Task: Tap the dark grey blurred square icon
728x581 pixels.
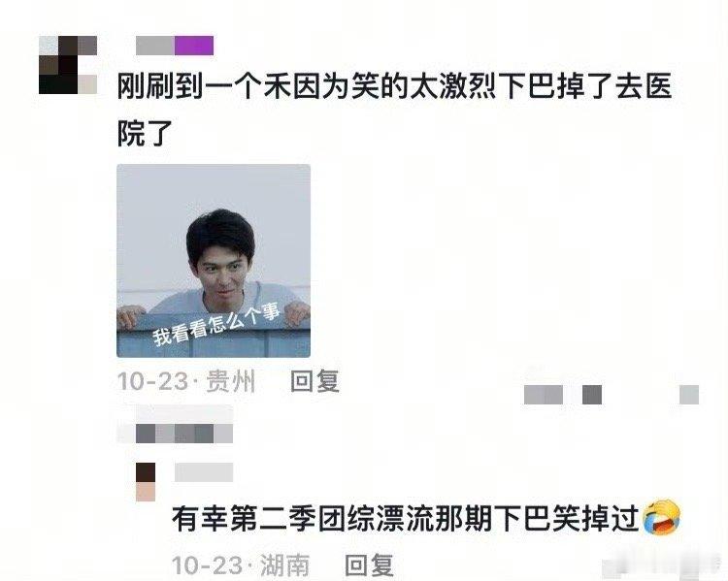Action: click(592, 395)
